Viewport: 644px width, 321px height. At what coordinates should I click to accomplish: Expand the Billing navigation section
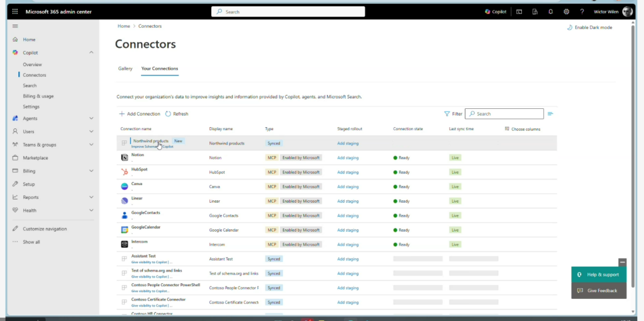pos(91,171)
